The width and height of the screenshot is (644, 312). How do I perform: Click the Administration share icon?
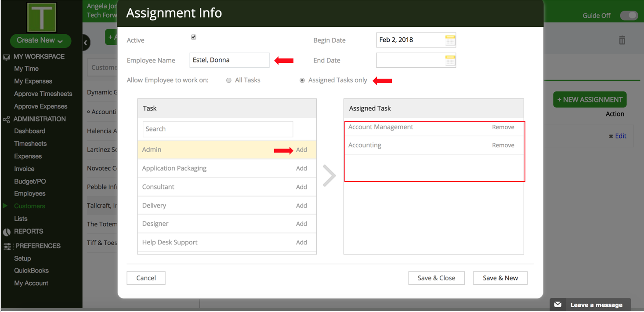coord(7,120)
